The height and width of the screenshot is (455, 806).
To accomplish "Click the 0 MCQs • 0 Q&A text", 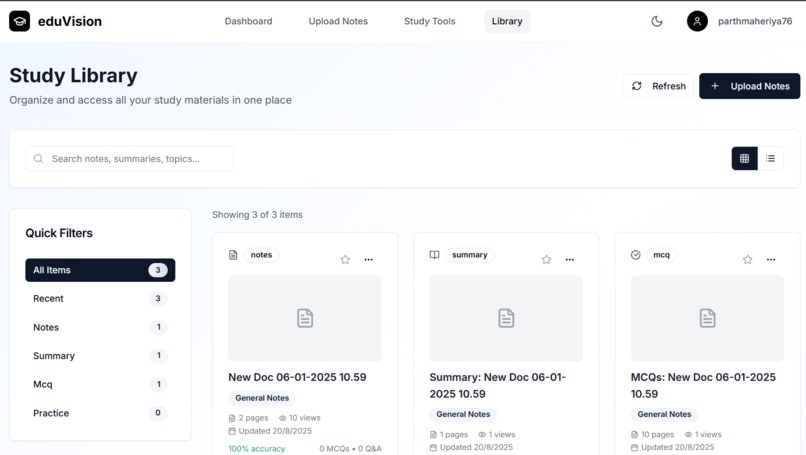I will [x=351, y=449].
